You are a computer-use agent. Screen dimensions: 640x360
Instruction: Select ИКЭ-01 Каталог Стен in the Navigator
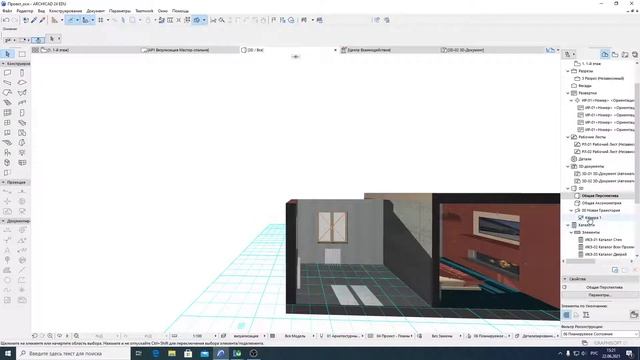tap(603, 240)
